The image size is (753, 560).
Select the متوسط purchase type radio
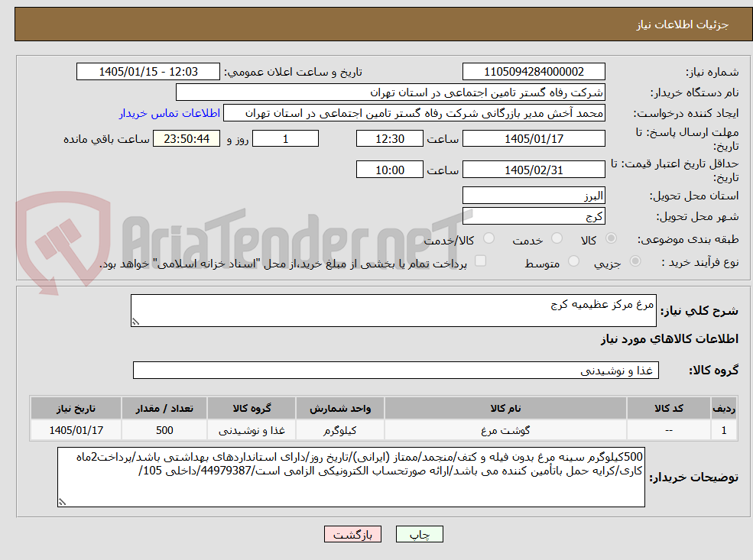[573, 261]
